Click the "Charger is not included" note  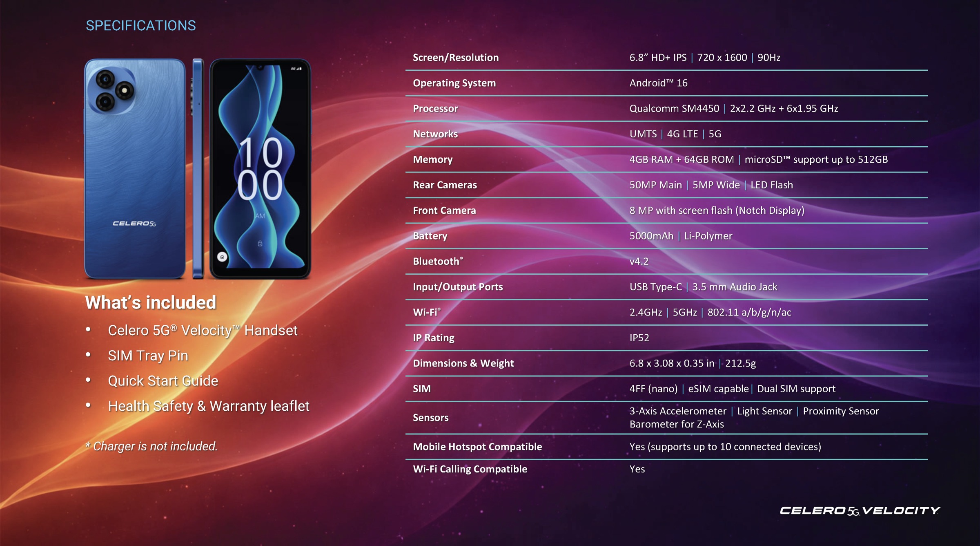(x=151, y=446)
